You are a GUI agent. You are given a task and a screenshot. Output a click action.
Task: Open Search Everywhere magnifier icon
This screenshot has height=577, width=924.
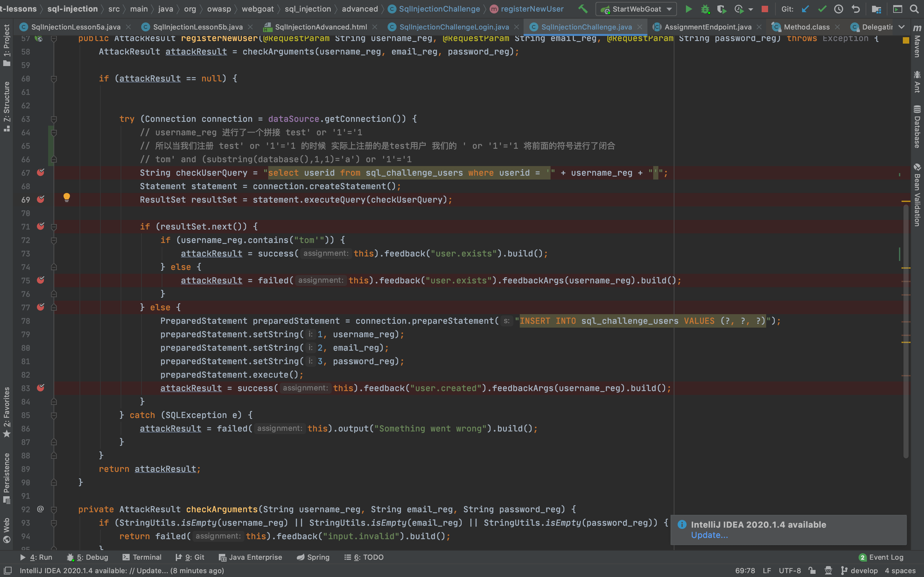coord(914,9)
